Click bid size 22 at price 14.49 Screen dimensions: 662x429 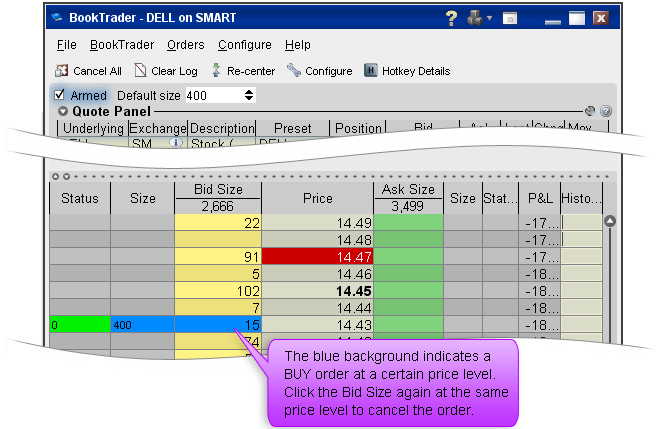tap(218, 223)
